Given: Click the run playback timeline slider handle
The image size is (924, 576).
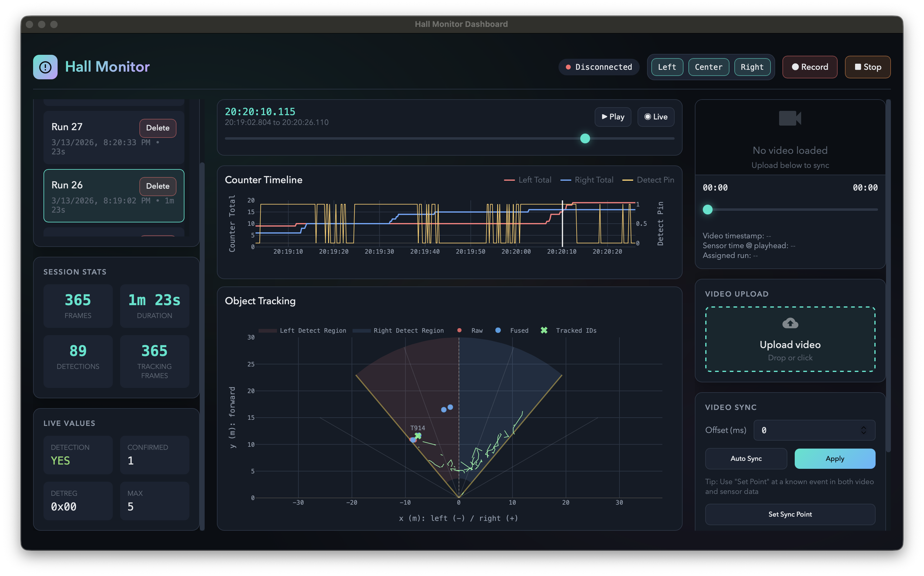Looking at the screenshot, I should pos(585,138).
